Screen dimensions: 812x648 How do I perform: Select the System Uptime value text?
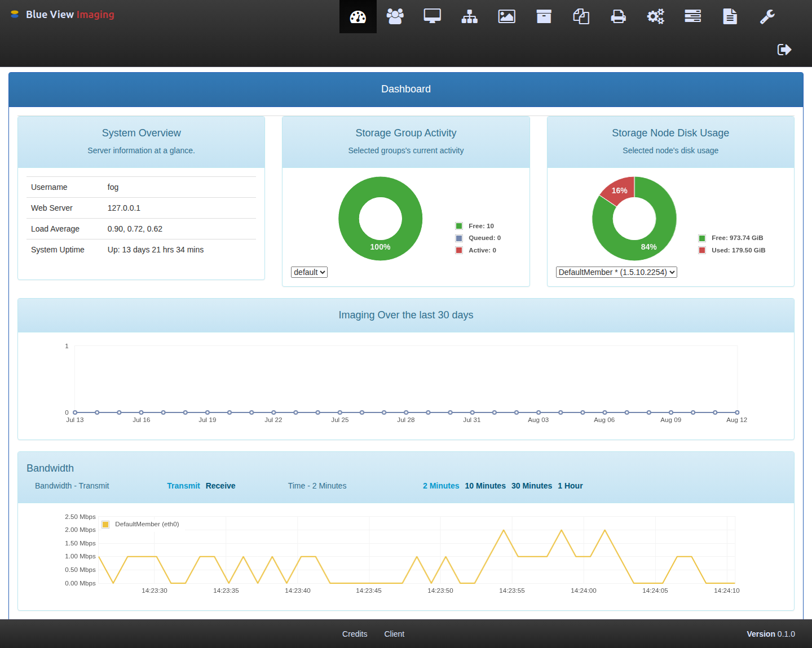pos(156,250)
